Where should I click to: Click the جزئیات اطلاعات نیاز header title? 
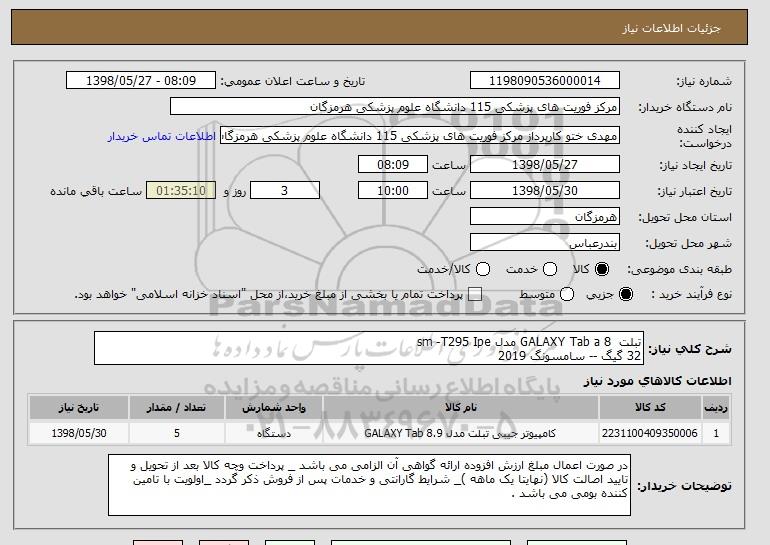tap(671, 28)
